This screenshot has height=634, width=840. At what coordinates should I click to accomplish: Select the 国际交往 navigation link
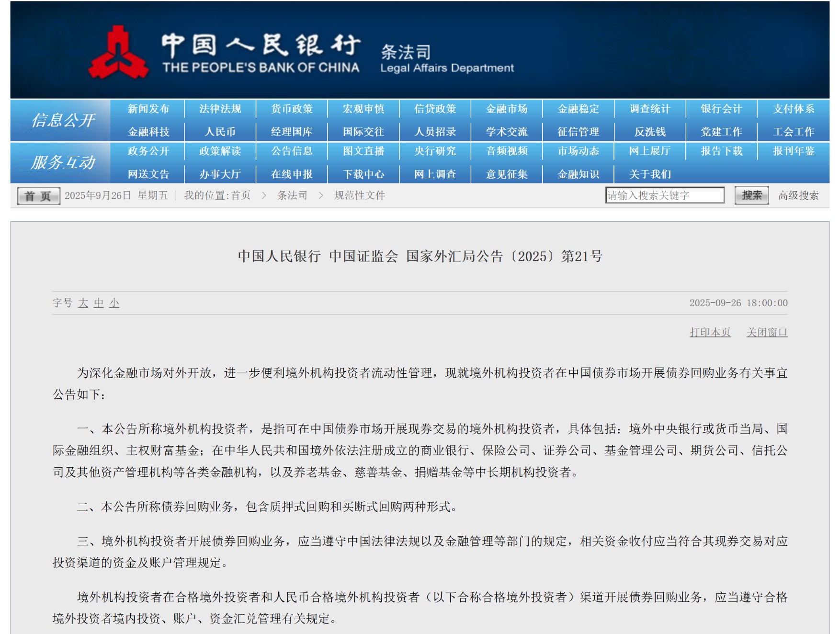click(x=363, y=132)
